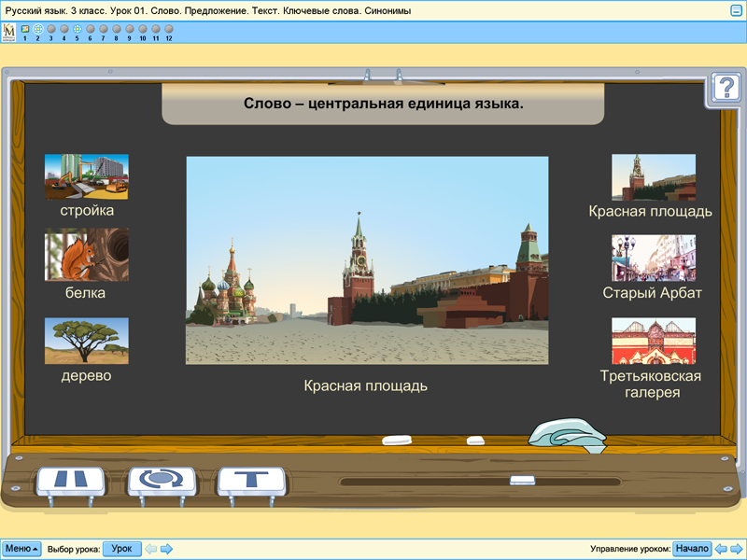The height and width of the screenshot is (560, 747).
Task: Select step 9 in the navigation strip
Action: [129, 28]
